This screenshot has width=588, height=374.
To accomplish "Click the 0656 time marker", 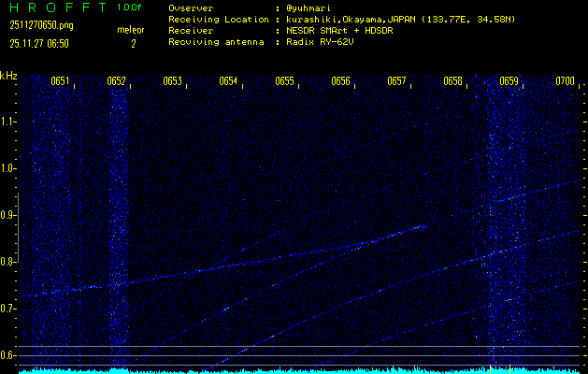I will (x=340, y=81).
